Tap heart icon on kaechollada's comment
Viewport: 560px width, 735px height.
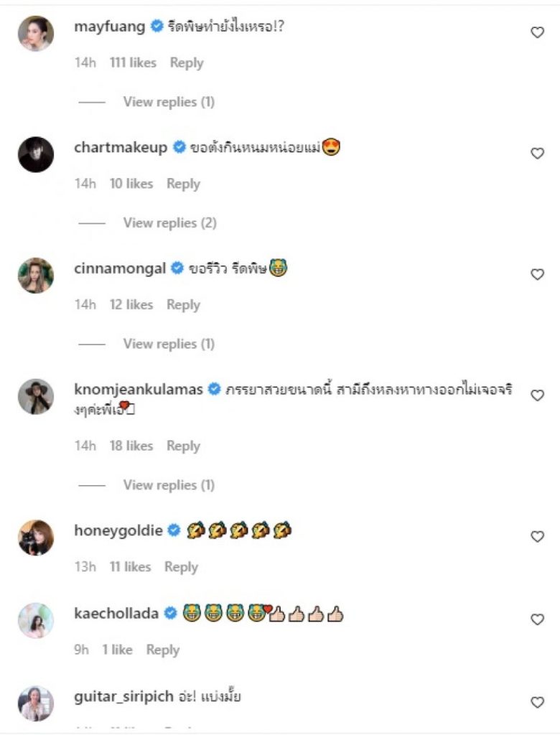(x=537, y=619)
